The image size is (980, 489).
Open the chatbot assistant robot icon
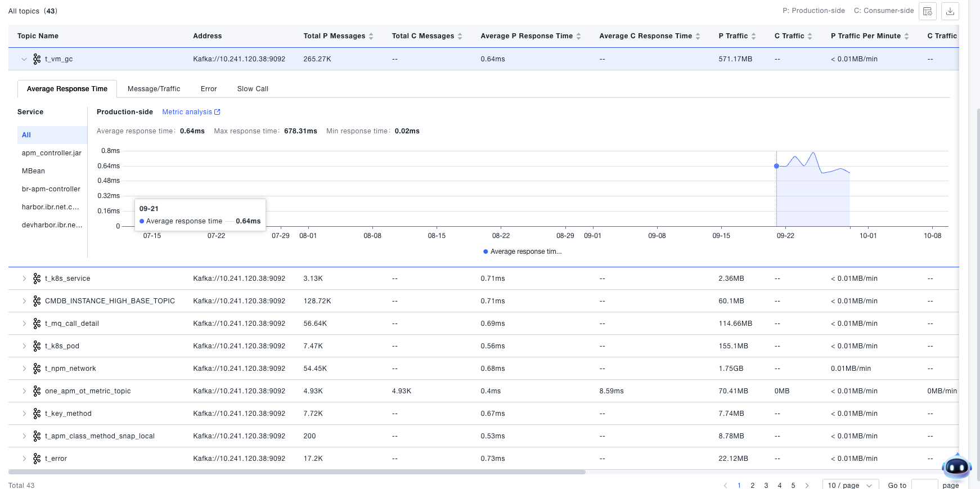[956, 466]
